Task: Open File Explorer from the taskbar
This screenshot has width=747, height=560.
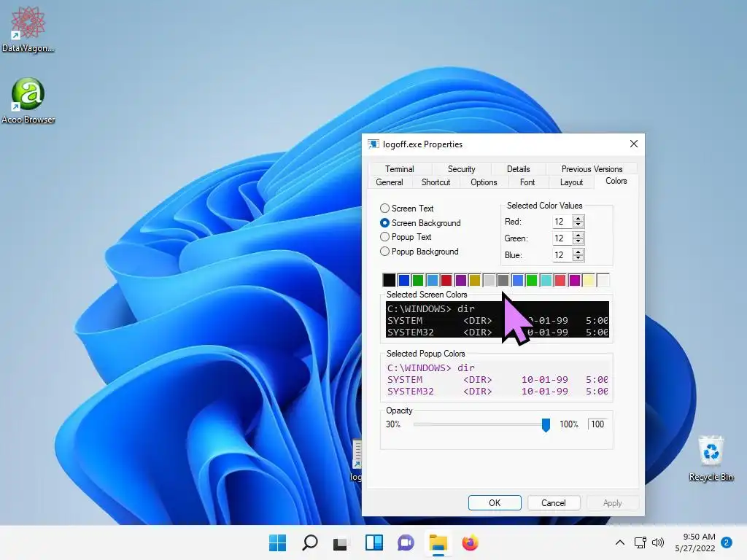Action: coord(438,542)
